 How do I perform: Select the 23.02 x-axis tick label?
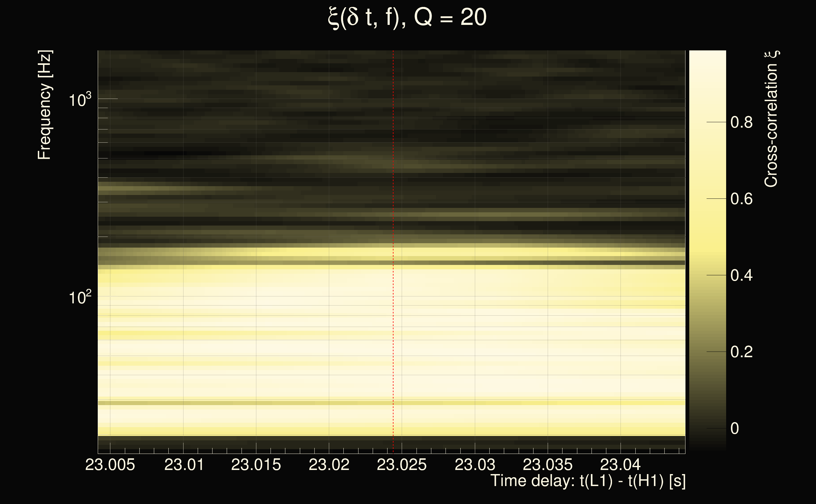pyautogui.click(x=329, y=465)
